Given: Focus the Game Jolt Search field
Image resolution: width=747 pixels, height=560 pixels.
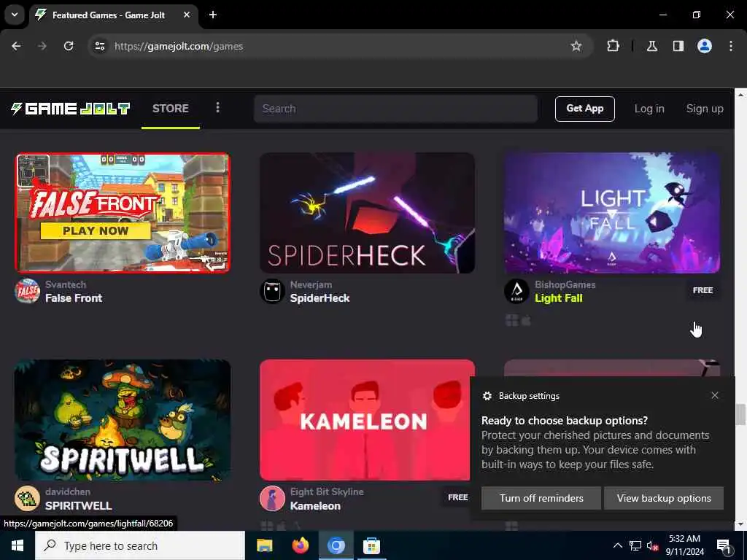Looking at the screenshot, I should tap(395, 109).
